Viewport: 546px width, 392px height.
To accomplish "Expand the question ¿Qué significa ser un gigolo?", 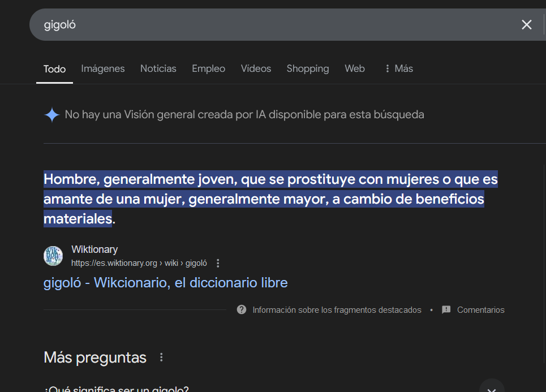I will tap(117, 389).
